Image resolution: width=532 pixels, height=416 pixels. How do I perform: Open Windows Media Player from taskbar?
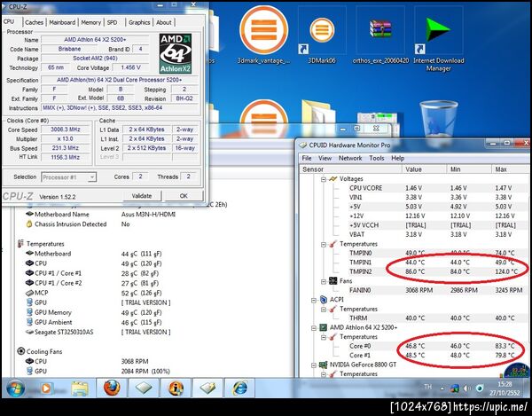tap(45, 388)
